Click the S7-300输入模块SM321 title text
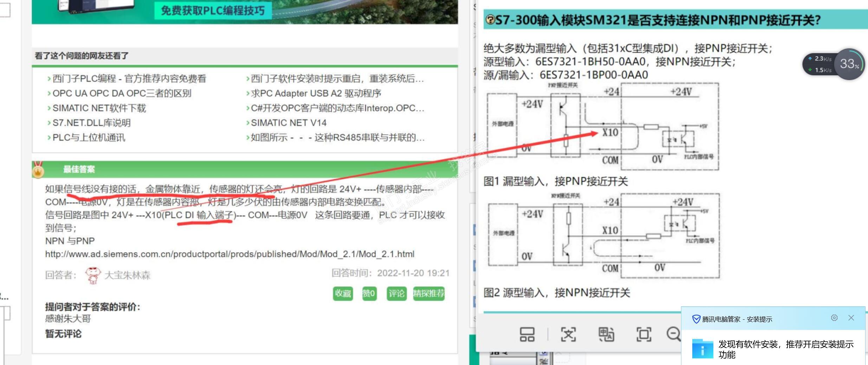The image size is (868, 365). 658,20
